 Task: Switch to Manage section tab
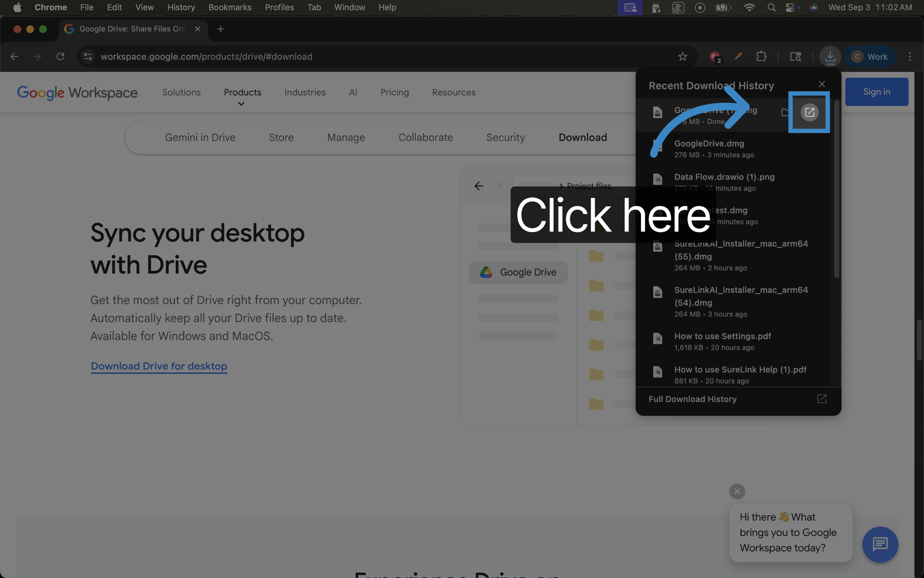346,137
